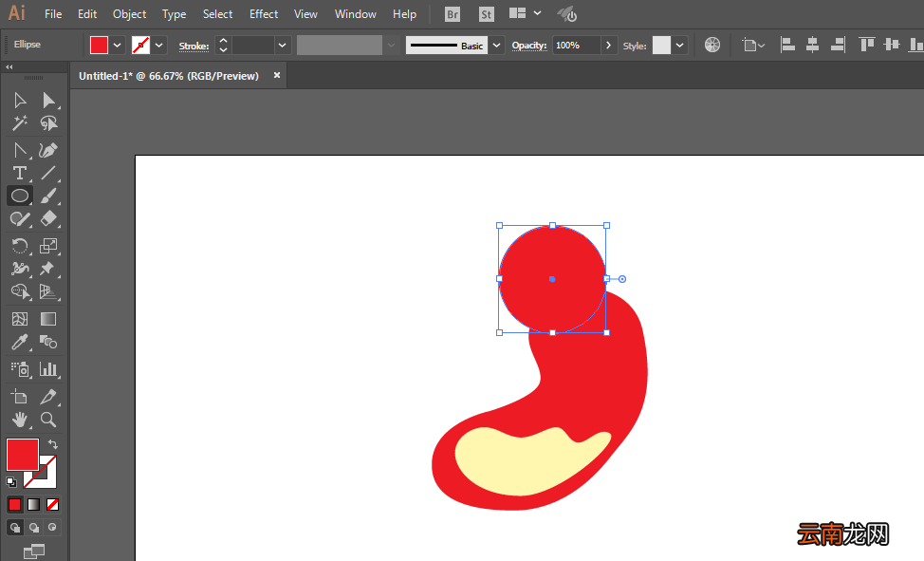Select the Hand tool

(x=19, y=420)
